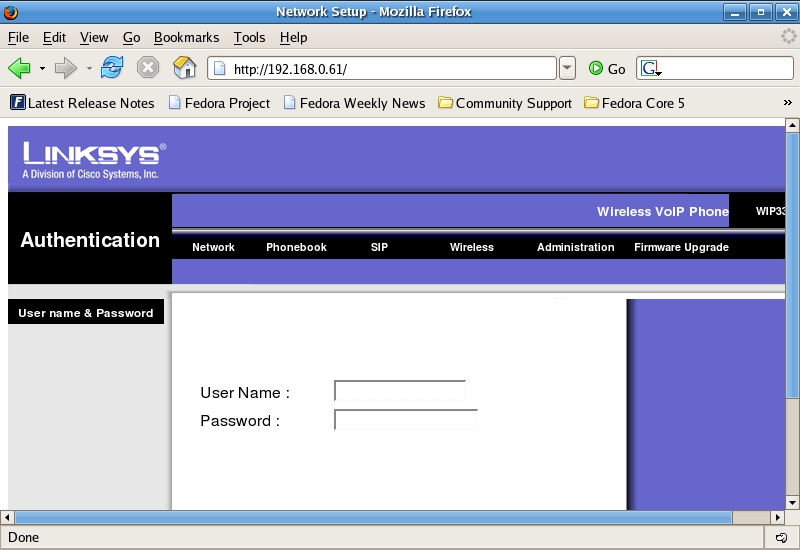The width and height of the screenshot is (800, 550).
Task: Open the Tools menu
Action: pyautogui.click(x=249, y=37)
